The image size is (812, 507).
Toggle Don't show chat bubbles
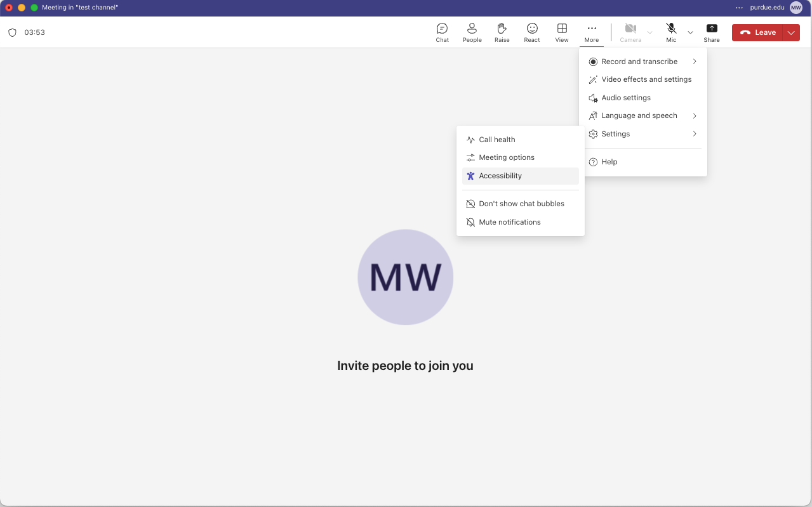(521, 204)
